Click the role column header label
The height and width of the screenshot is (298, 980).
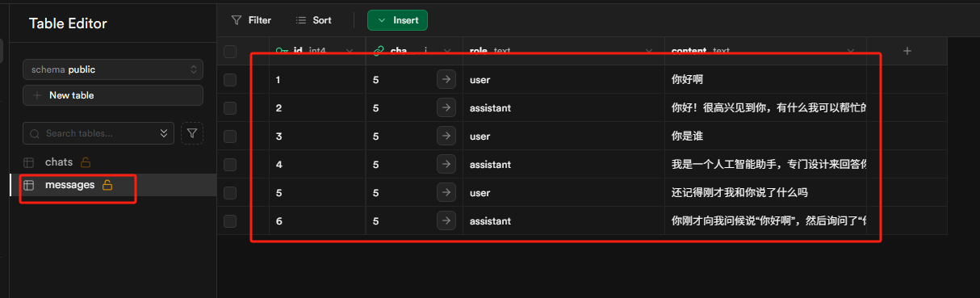pos(479,52)
